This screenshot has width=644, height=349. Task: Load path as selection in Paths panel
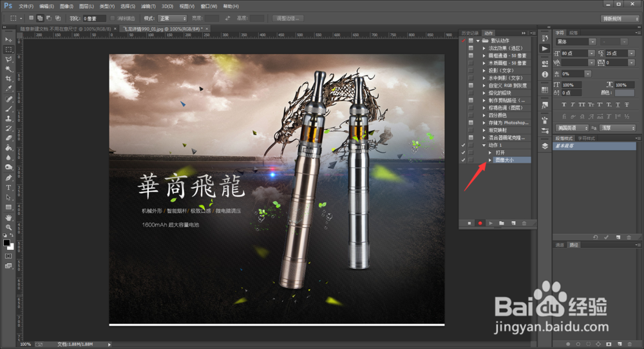click(589, 344)
